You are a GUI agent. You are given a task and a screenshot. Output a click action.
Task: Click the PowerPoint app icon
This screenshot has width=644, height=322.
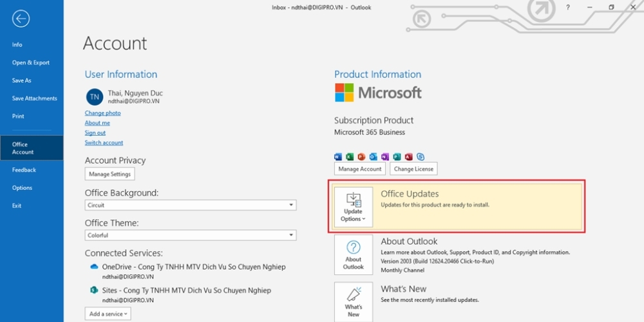361,156
